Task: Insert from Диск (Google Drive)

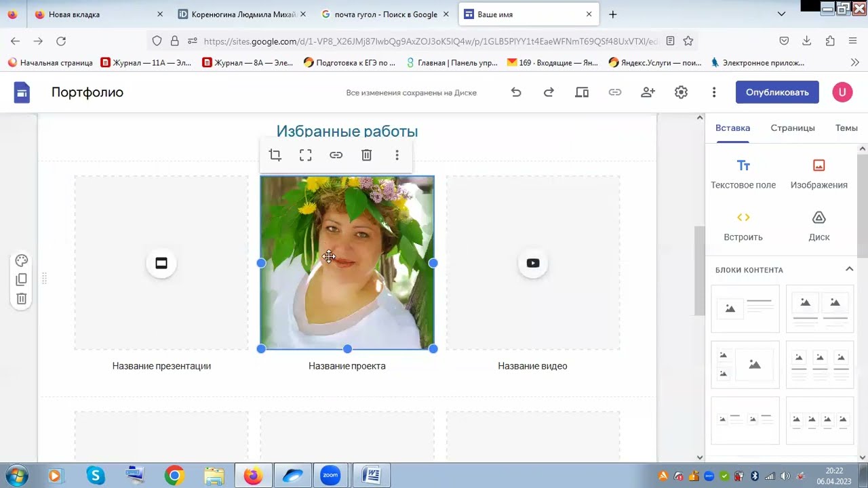Action: point(818,226)
